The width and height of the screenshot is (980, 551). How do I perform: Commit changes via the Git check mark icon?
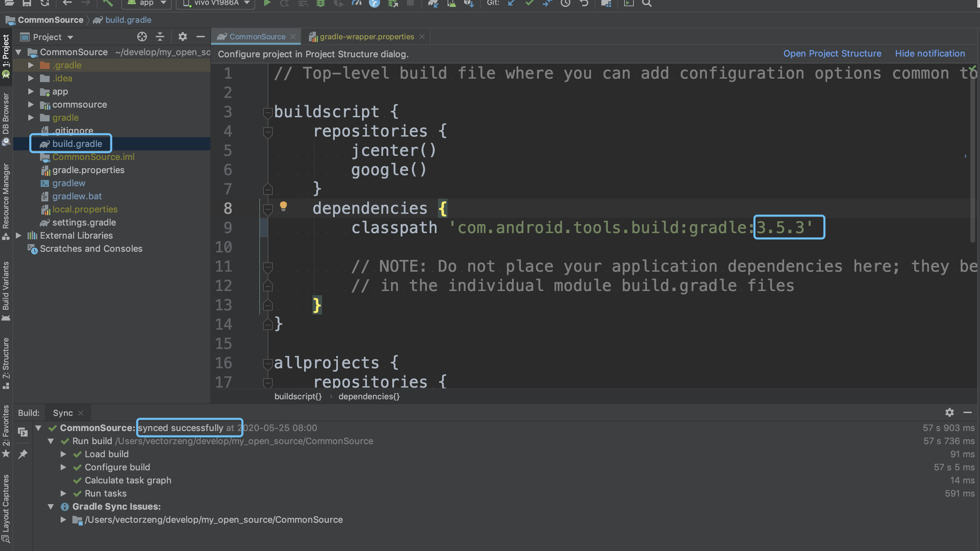(529, 4)
